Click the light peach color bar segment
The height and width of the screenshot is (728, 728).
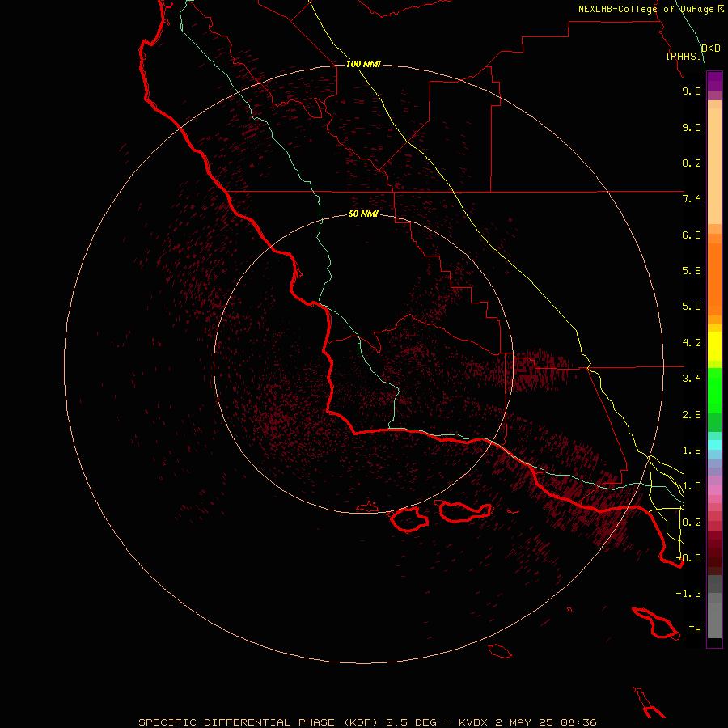[714, 166]
